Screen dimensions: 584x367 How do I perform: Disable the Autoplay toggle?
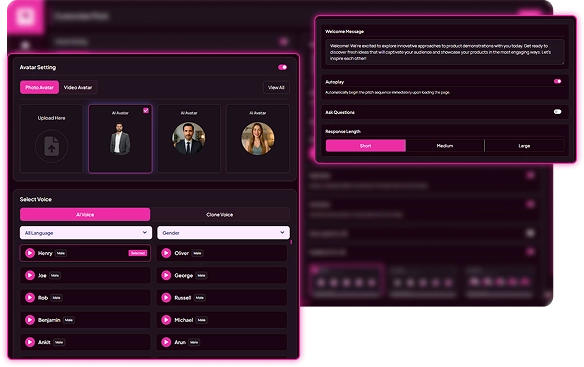(557, 81)
